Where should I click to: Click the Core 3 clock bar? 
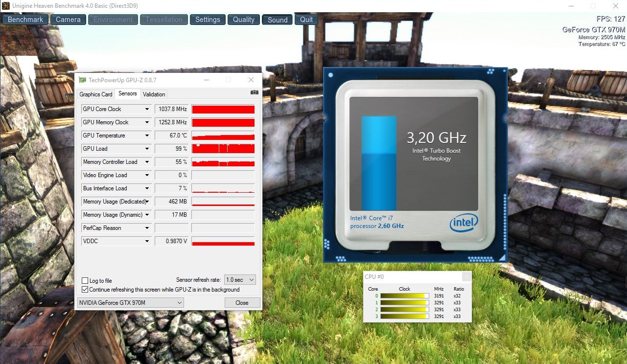click(x=404, y=317)
